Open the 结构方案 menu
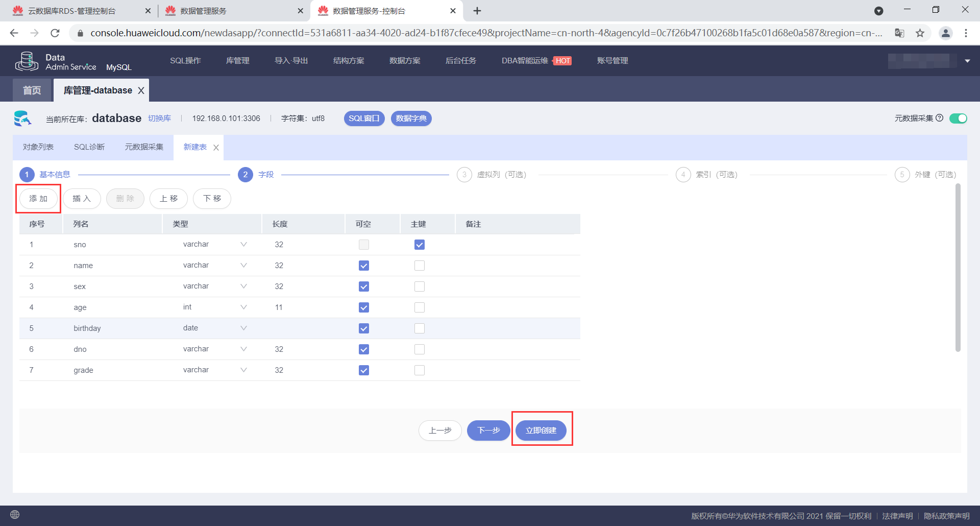The width and height of the screenshot is (980, 526). pos(349,61)
